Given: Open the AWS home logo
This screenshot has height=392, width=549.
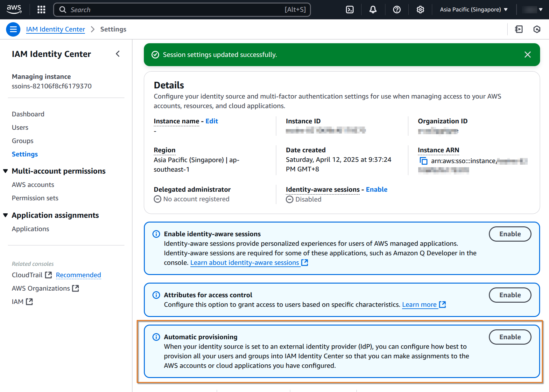Looking at the screenshot, I should coord(14,10).
